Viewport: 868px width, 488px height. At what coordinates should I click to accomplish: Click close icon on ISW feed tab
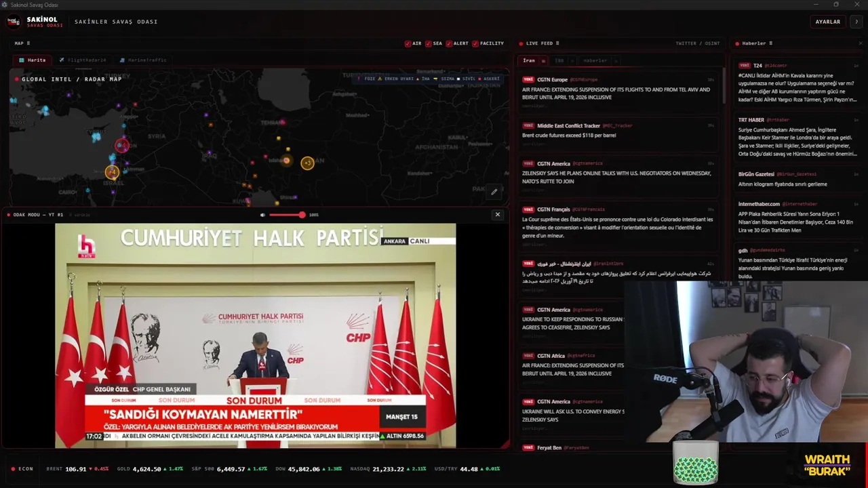click(x=572, y=61)
